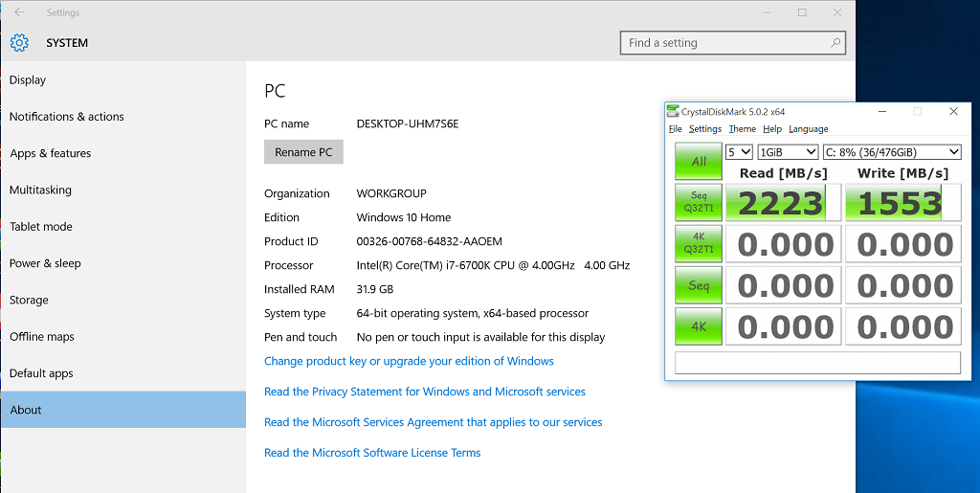Click the processor text Intel Core i7-6700K
Screen dimensions: 980x493
493,265
